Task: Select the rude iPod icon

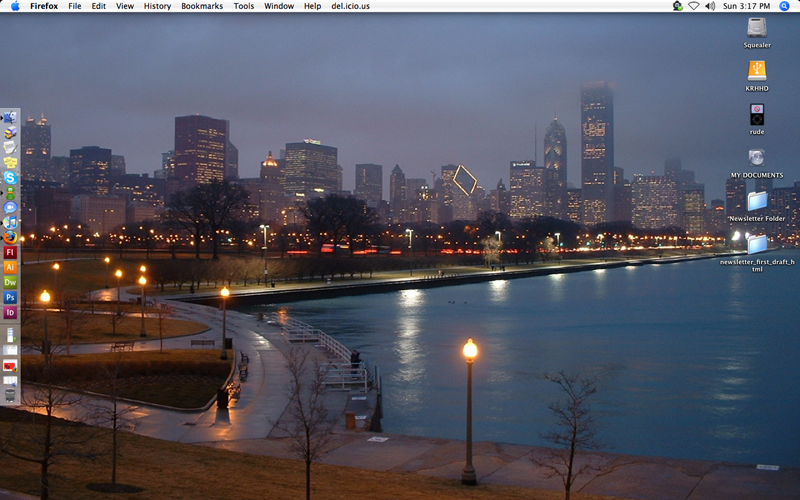Action: pos(757,114)
